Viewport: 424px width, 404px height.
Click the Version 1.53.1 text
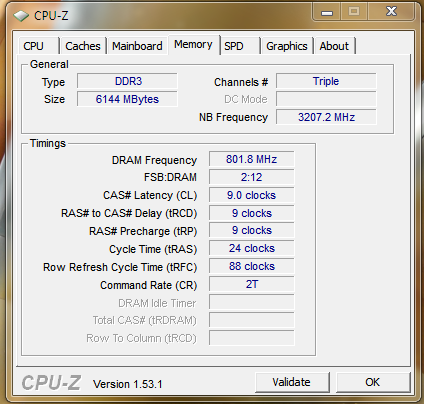pos(128,384)
